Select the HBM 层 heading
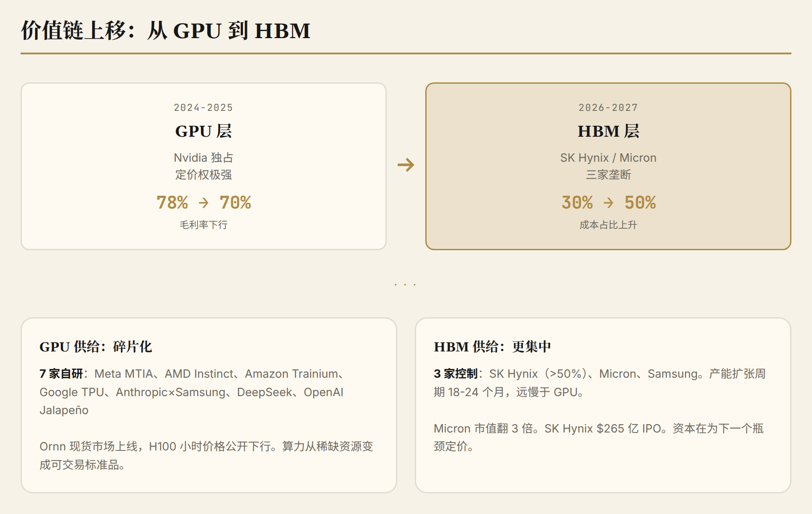Viewport: 812px width, 514px height. click(608, 131)
